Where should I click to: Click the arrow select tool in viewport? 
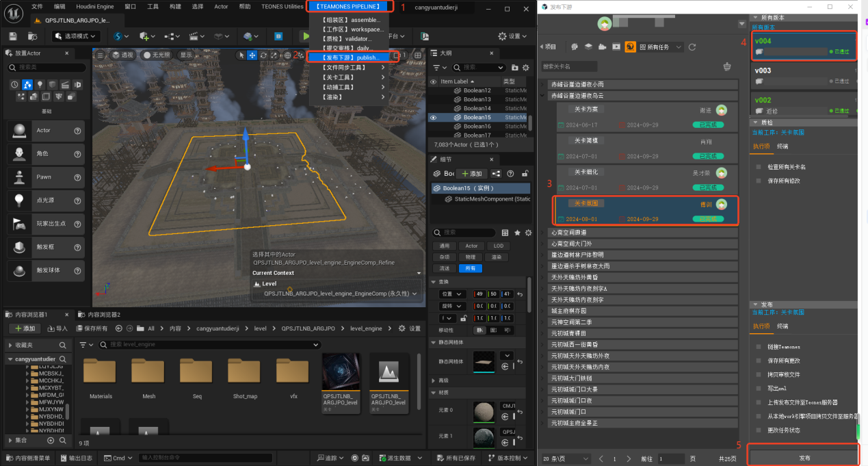click(241, 55)
